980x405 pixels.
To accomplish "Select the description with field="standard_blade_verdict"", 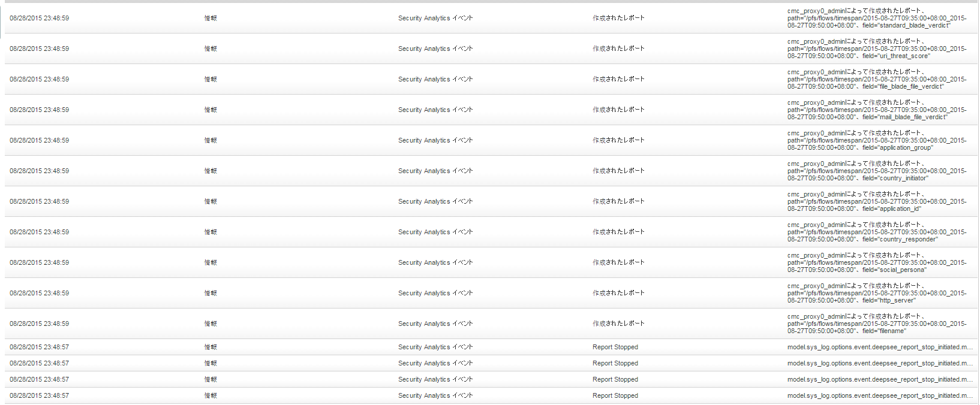I will (x=877, y=18).
